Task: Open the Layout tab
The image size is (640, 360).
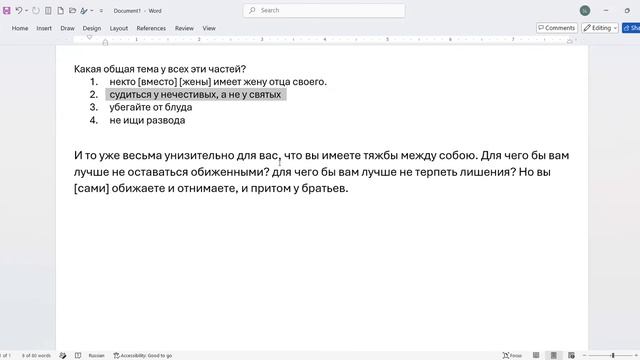Action: (x=119, y=28)
